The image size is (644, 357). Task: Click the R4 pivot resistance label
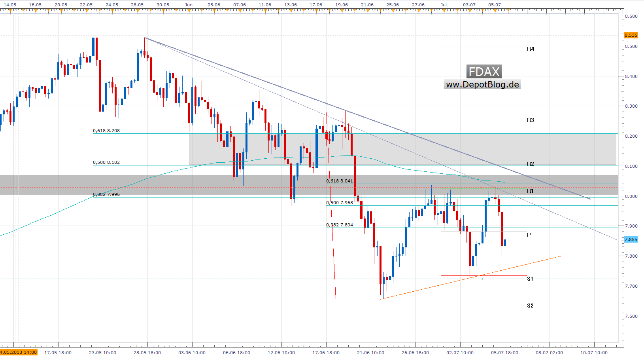tap(530, 49)
